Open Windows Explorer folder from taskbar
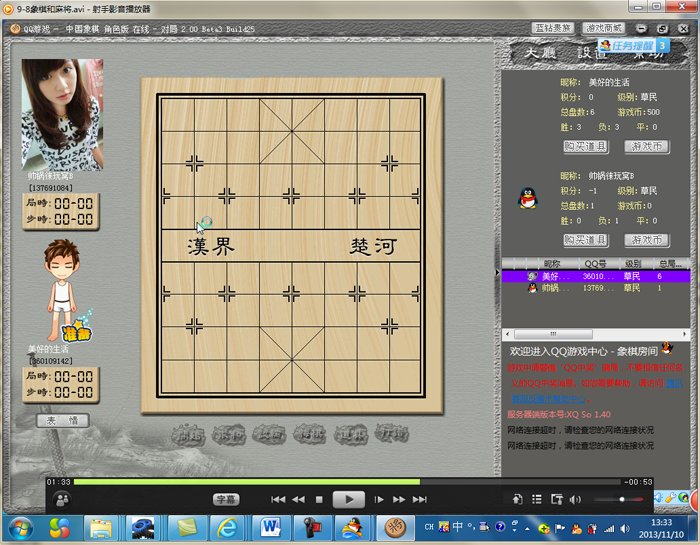The image size is (700, 545). pyautogui.click(x=101, y=529)
